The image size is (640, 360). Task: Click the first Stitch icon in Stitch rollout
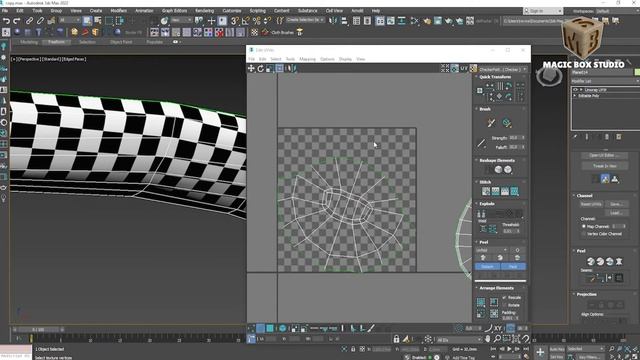coord(486,191)
